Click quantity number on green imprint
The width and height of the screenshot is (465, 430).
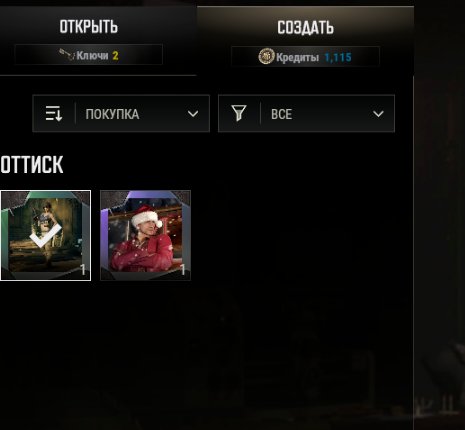(83, 269)
